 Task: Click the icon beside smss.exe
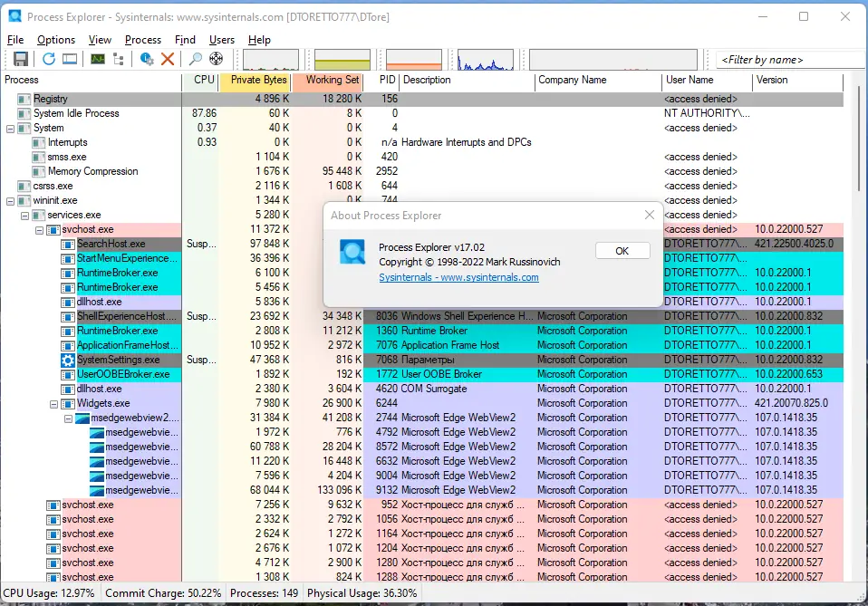point(38,158)
